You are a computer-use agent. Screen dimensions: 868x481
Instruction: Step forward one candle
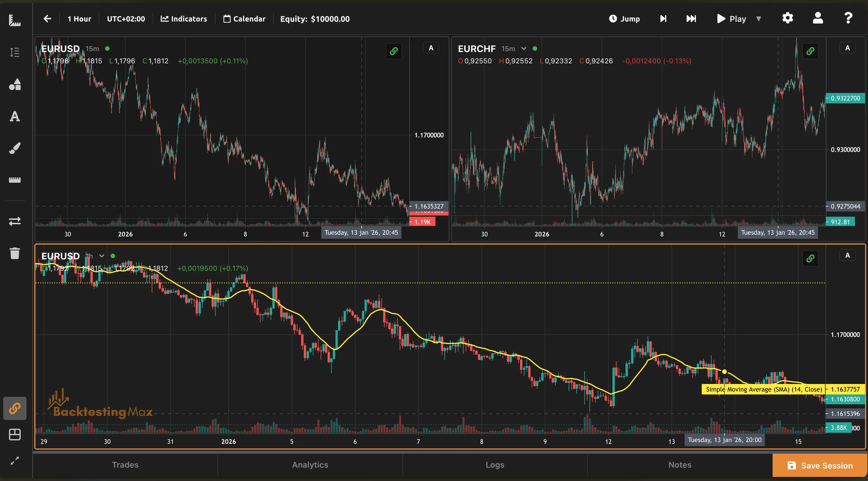pyautogui.click(x=663, y=19)
